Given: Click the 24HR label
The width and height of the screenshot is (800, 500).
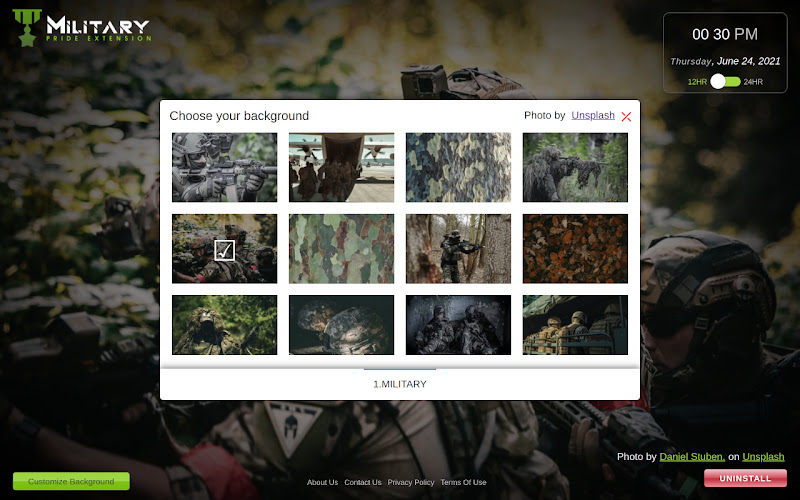Looking at the screenshot, I should tap(753, 82).
